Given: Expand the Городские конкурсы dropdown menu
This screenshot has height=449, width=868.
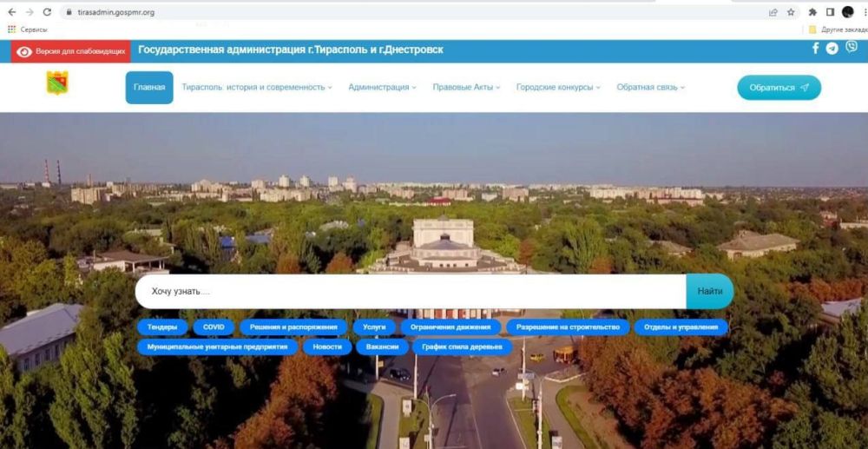Looking at the screenshot, I should (x=558, y=88).
